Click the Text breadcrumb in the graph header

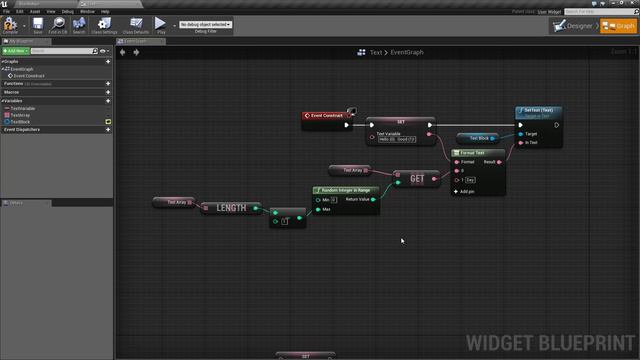click(376, 52)
